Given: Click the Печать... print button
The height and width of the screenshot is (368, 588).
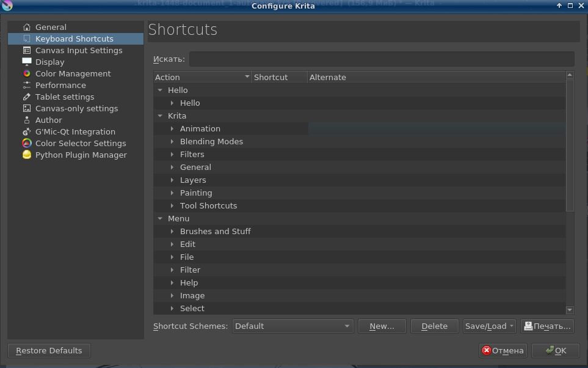Looking at the screenshot, I should (x=548, y=326).
